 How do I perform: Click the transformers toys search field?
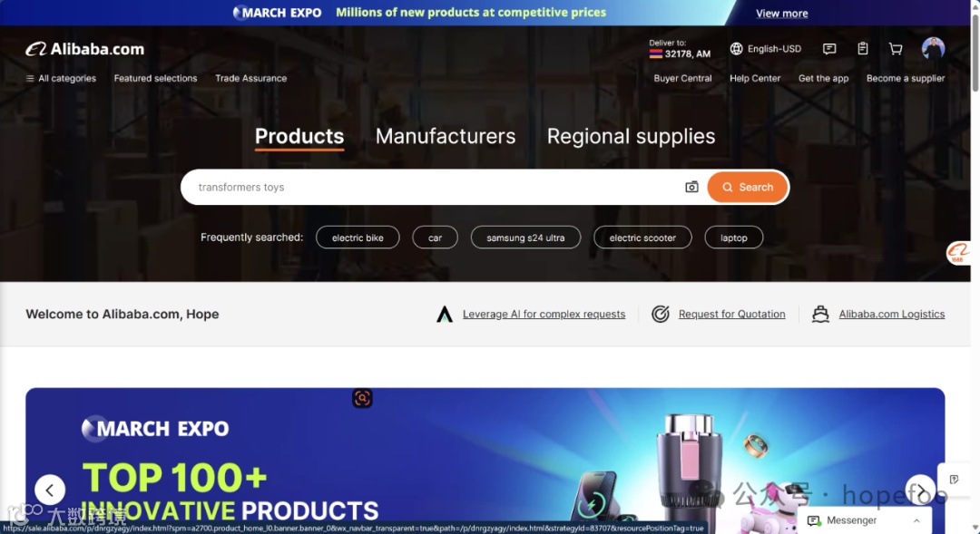tap(431, 187)
